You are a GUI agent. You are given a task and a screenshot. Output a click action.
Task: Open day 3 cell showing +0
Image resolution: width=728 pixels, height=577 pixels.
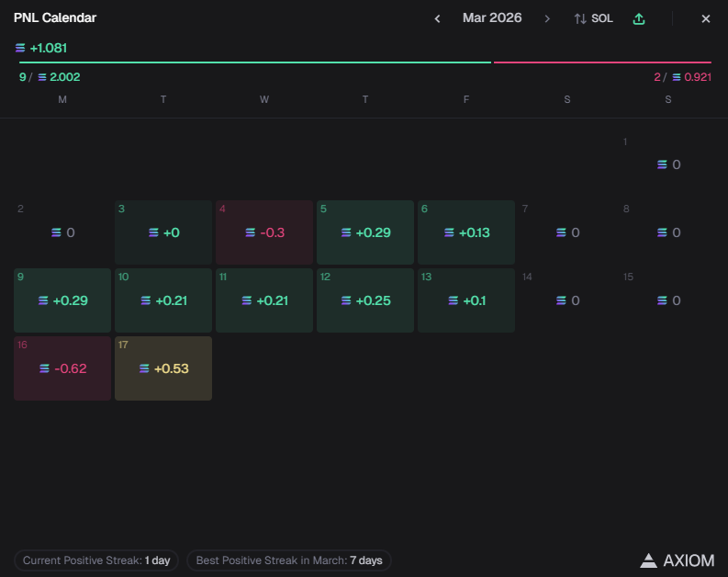[x=163, y=232]
